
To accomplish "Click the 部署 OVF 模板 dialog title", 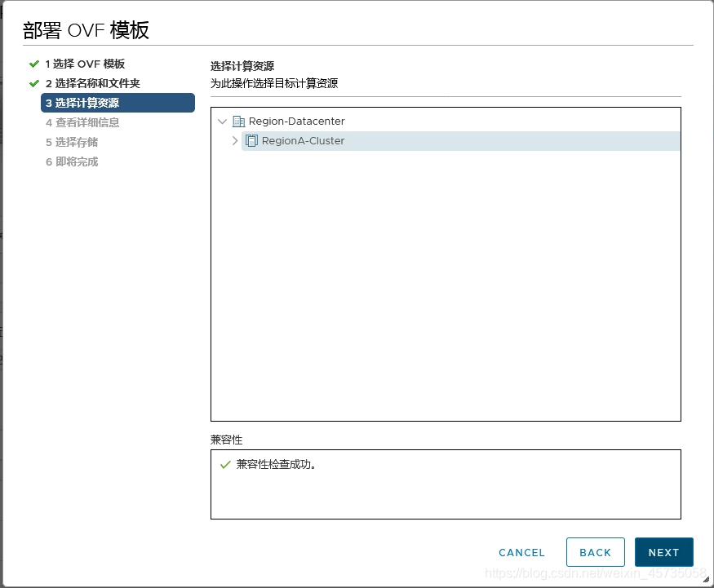I will (x=86, y=30).
